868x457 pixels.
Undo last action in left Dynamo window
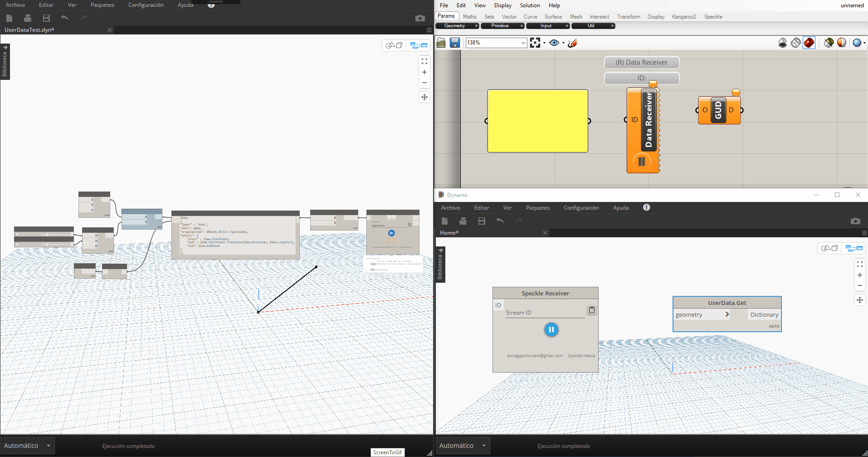tap(65, 18)
